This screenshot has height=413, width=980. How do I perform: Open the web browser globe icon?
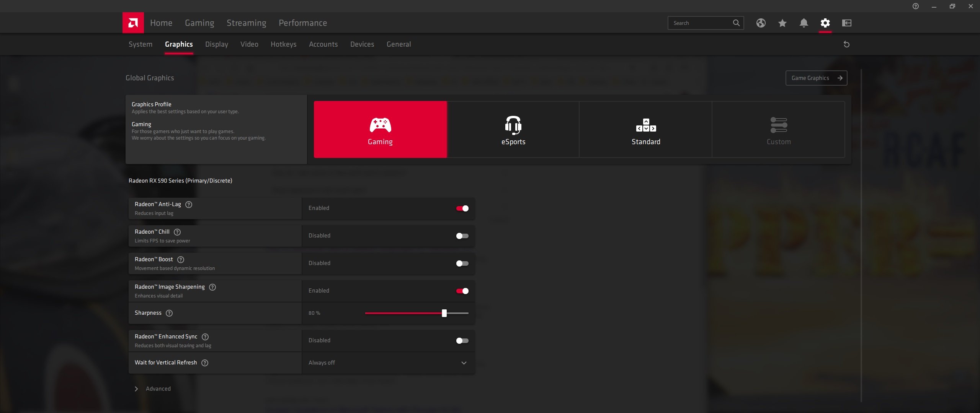(761, 23)
